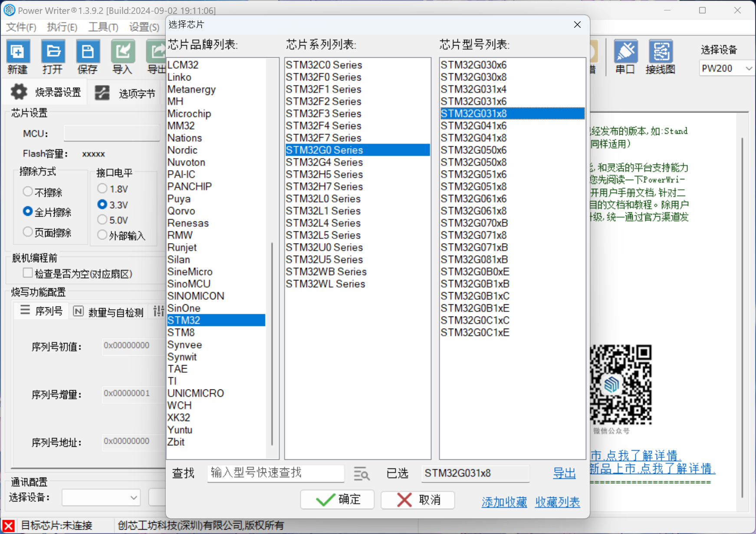Select STM32C0 Series in the series list
This screenshot has height=534, width=756.
(358, 65)
